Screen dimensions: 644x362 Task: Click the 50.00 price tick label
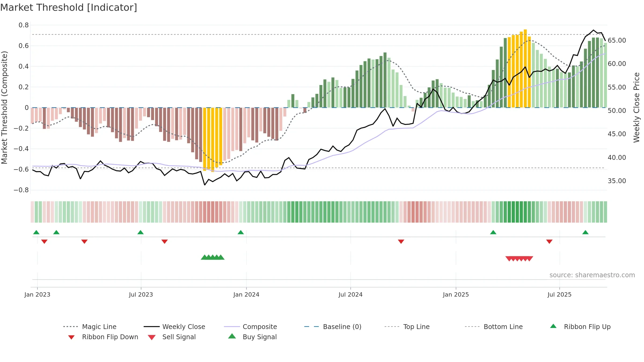(x=617, y=111)
